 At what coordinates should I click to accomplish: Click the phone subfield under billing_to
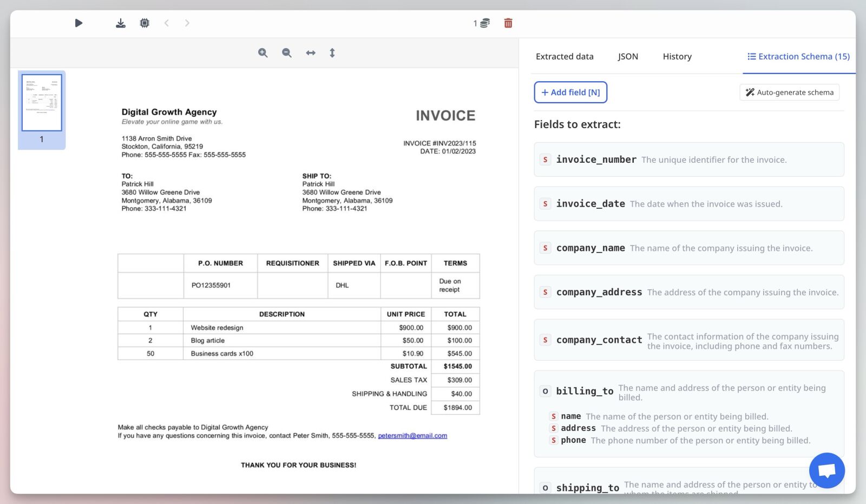click(680, 440)
